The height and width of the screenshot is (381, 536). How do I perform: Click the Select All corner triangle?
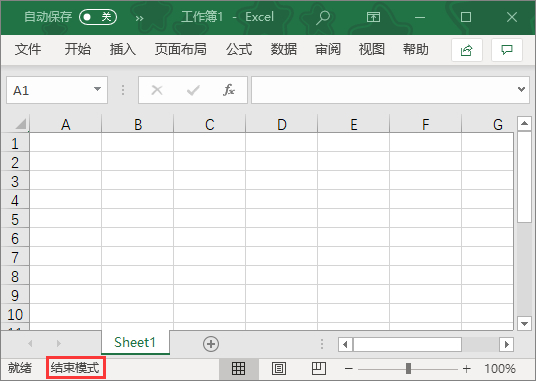[21, 123]
